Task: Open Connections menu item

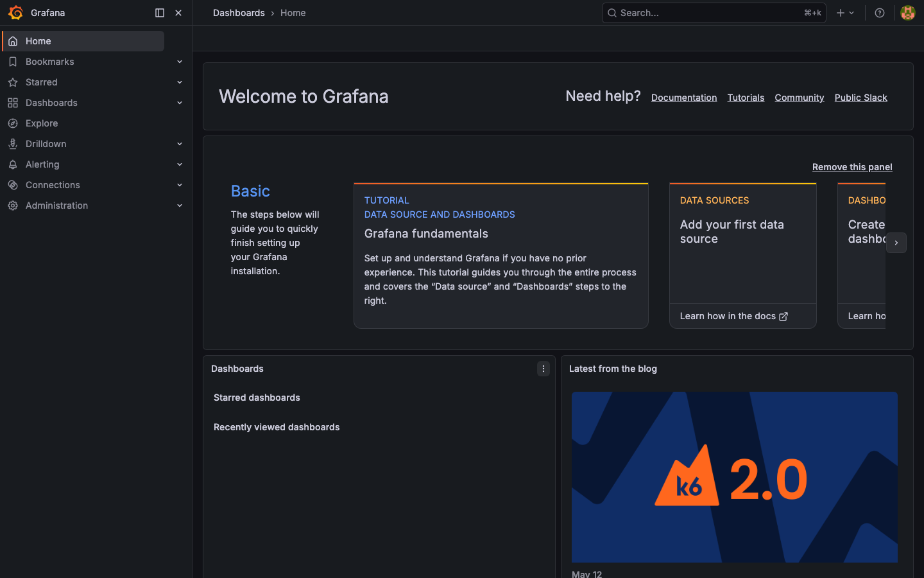Action: 53,185
